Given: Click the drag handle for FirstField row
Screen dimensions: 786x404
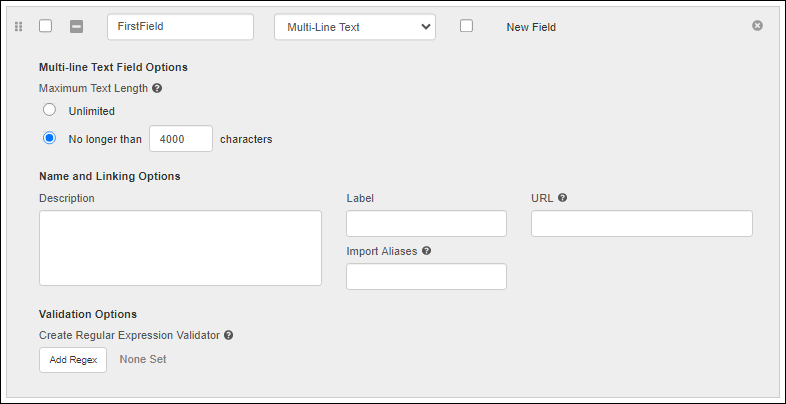Looking at the screenshot, I should click(x=18, y=27).
